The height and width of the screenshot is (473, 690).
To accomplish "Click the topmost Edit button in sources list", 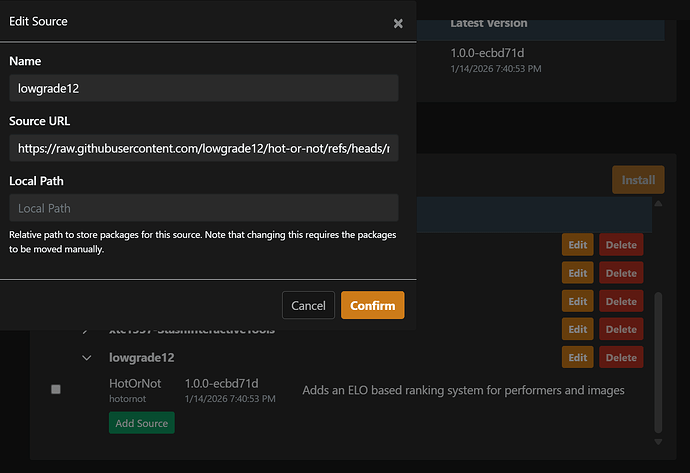I will [578, 245].
